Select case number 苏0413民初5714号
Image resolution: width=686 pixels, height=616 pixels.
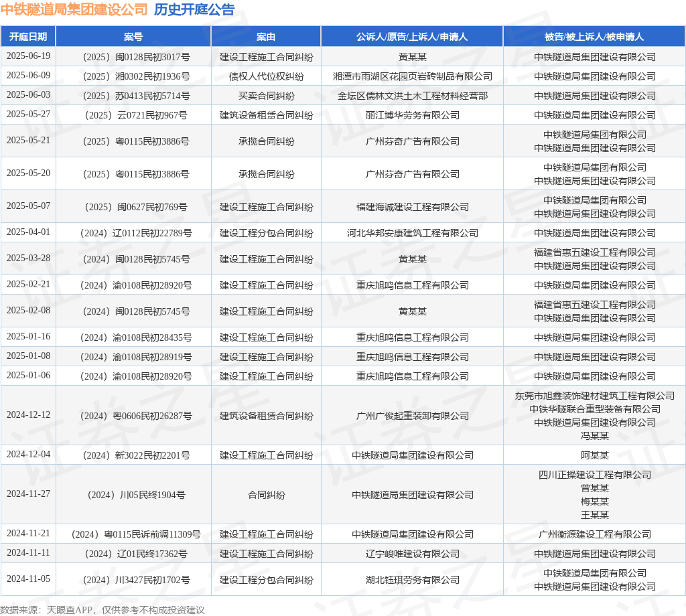pos(137,96)
